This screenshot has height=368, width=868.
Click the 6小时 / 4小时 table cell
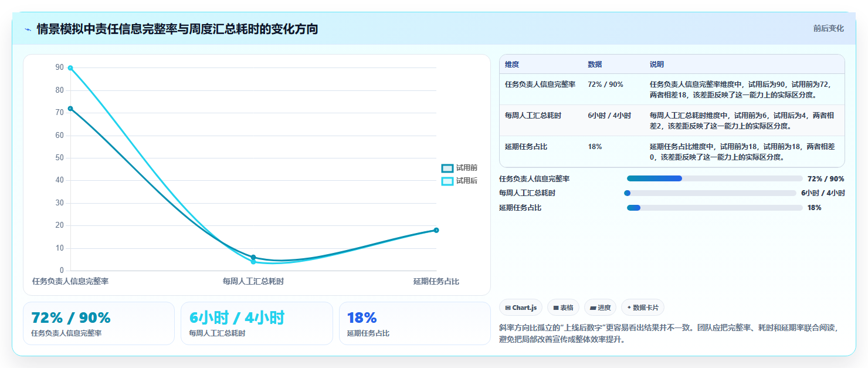point(609,115)
